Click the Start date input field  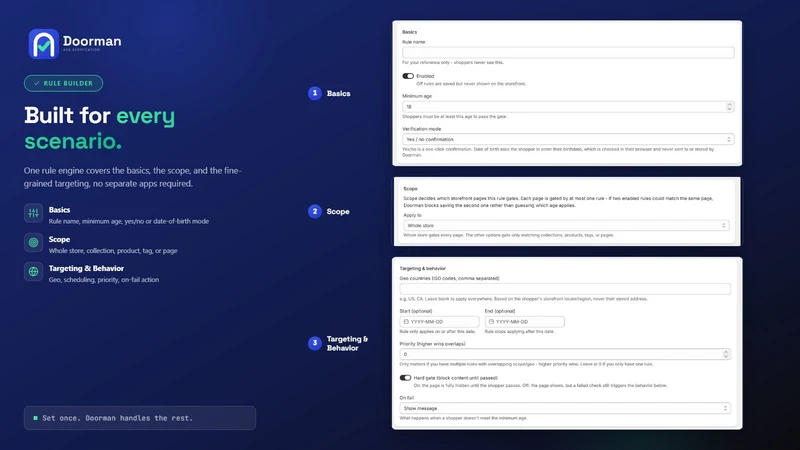[x=439, y=321]
